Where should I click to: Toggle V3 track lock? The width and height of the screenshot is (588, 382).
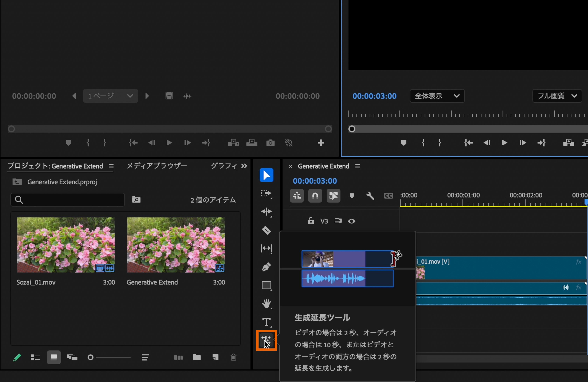pyautogui.click(x=311, y=221)
